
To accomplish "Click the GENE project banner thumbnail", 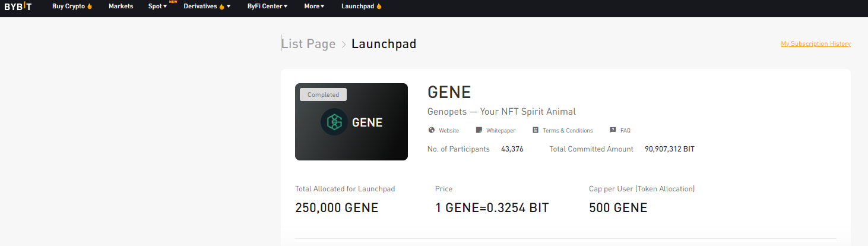I will pos(351,122).
